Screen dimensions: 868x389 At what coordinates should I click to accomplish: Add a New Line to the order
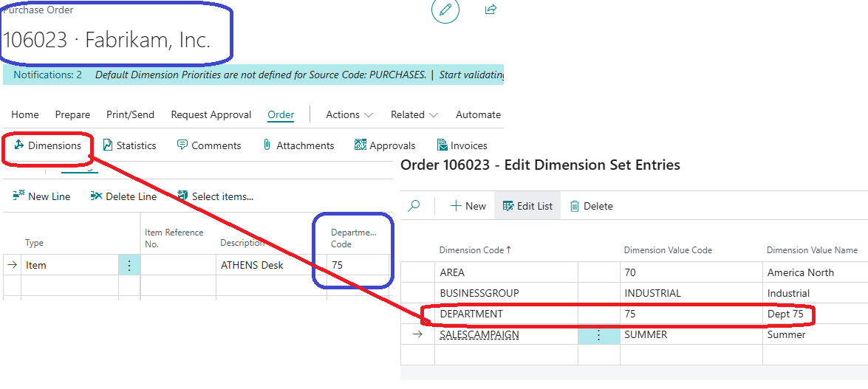[41, 196]
